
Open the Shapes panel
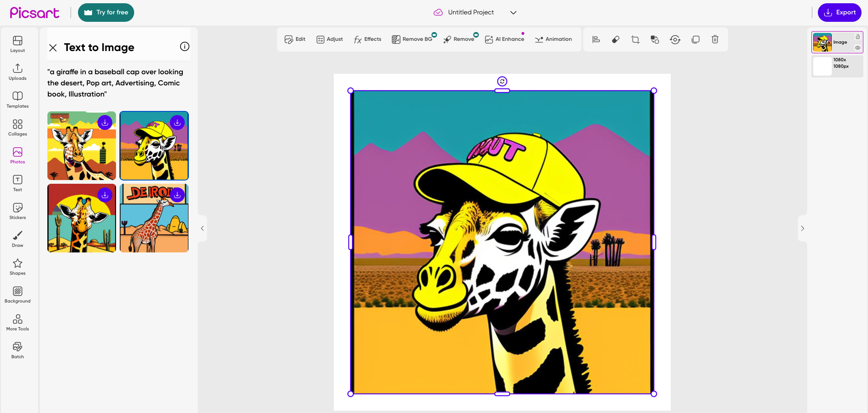click(x=18, y=267)
